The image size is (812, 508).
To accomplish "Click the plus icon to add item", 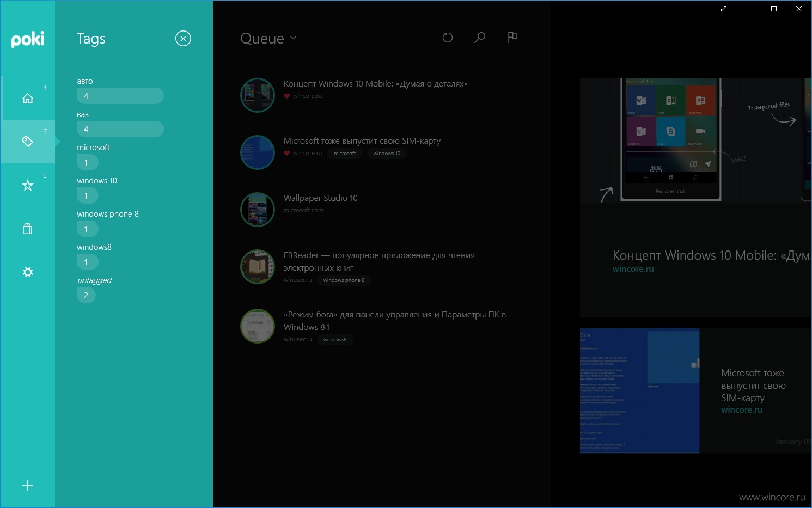I will pos(28,486).
